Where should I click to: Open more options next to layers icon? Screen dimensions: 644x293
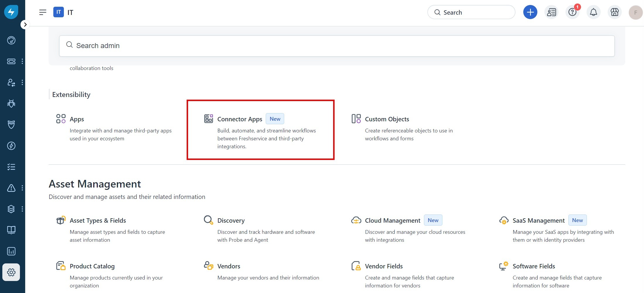point(22,209)
